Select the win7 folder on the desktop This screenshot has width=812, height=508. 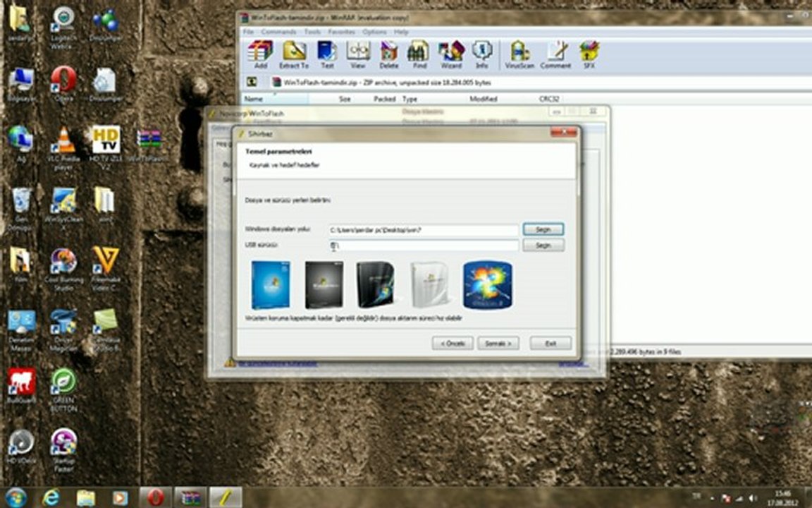[105, 205]
